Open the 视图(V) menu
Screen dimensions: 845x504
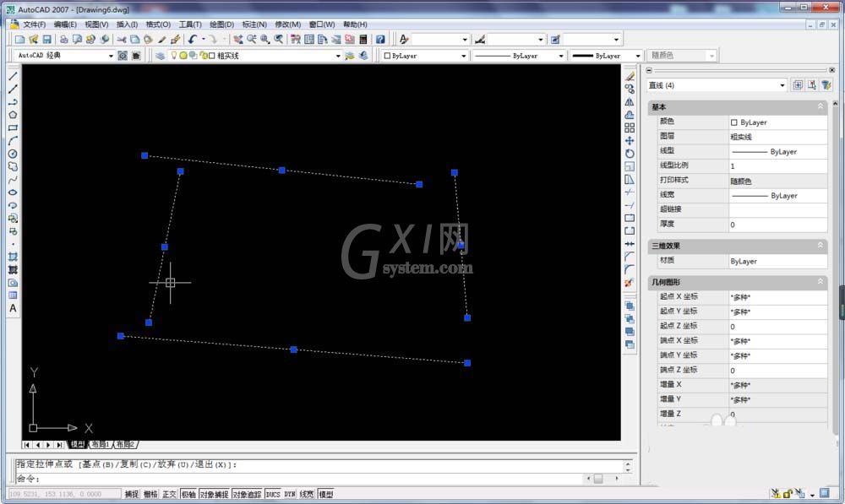96,24
